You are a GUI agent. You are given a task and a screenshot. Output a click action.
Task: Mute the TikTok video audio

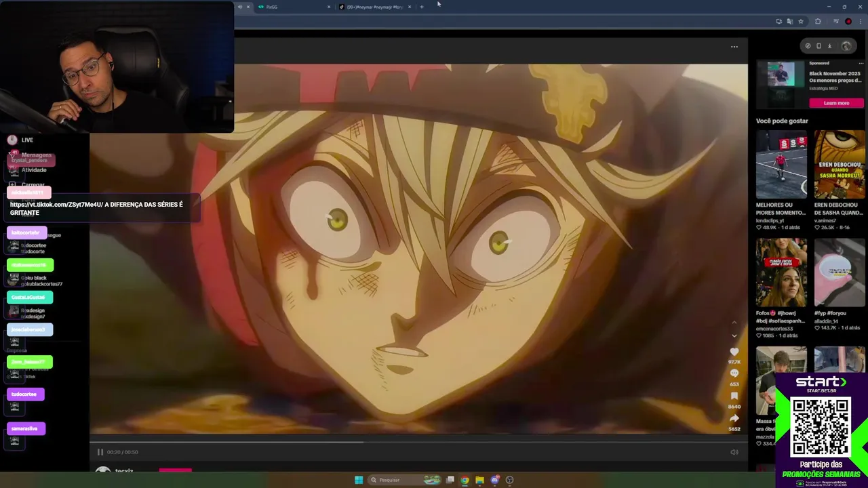pyautogui.click(x=734, y=452)
